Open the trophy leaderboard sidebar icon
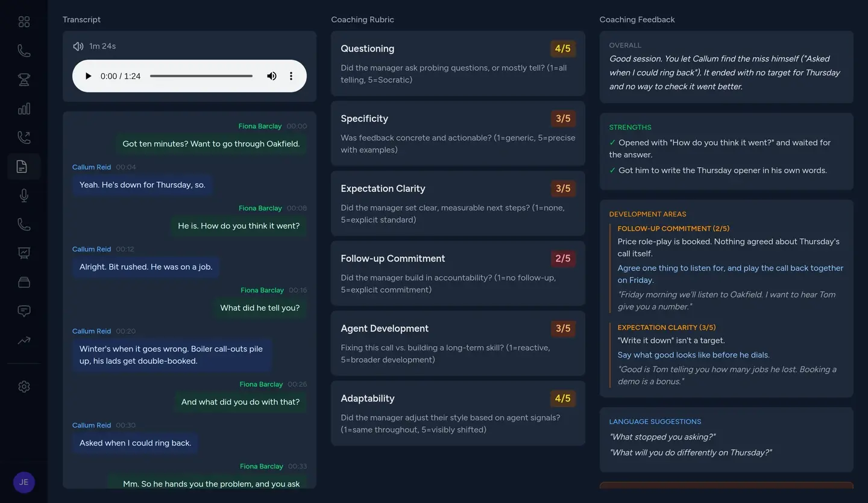This screenshot has height=503, width=868. point(24,80)
